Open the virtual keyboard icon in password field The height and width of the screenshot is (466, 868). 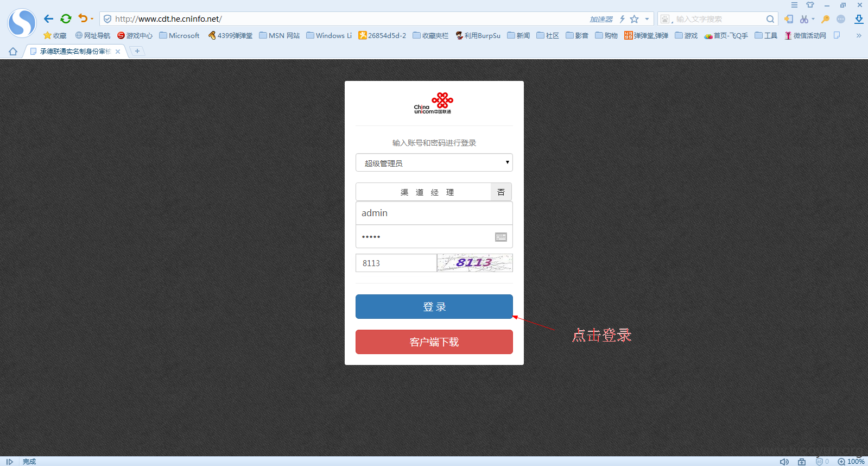click(501, 237)
